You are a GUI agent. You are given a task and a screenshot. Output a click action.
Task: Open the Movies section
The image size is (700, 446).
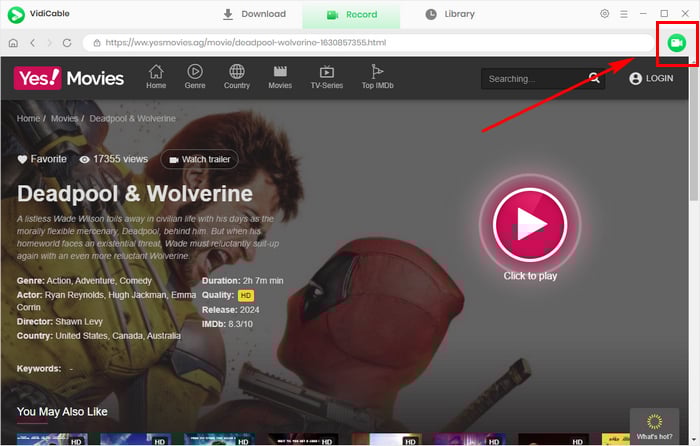(x=280, y=77)
